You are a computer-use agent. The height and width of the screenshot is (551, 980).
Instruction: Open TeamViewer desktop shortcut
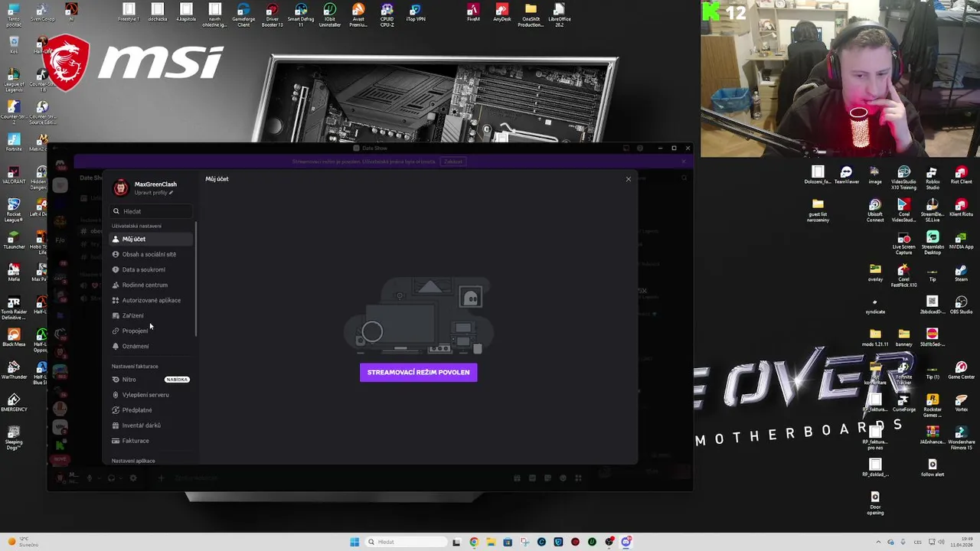click(846, 175)
